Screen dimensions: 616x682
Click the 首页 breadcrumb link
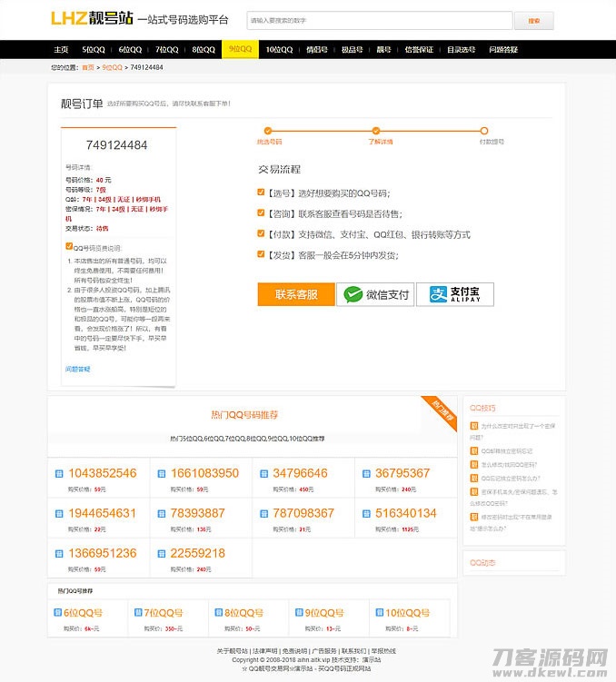coord(88,67)
